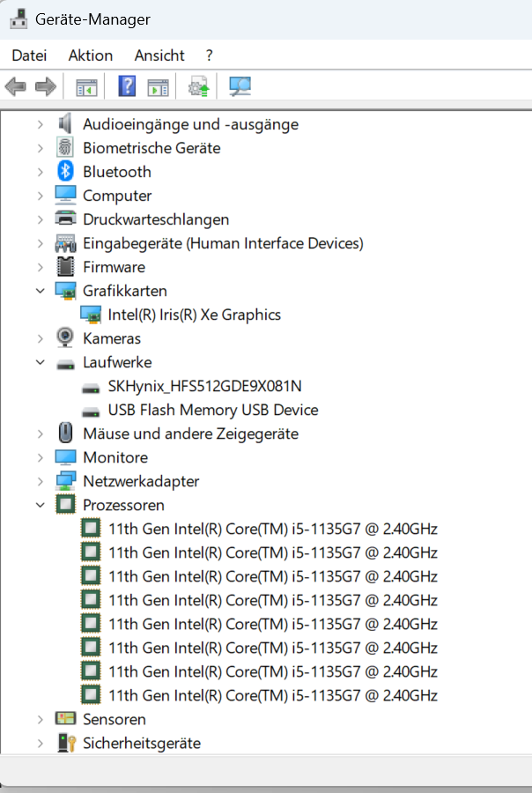Expand the Biometrische Geräte category

41,148
